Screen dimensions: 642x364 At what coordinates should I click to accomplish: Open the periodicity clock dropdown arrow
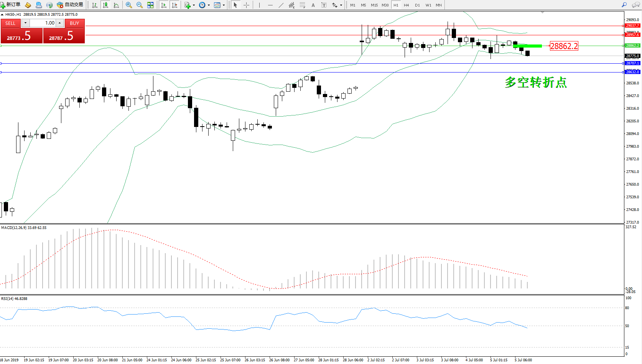point(209,5)
